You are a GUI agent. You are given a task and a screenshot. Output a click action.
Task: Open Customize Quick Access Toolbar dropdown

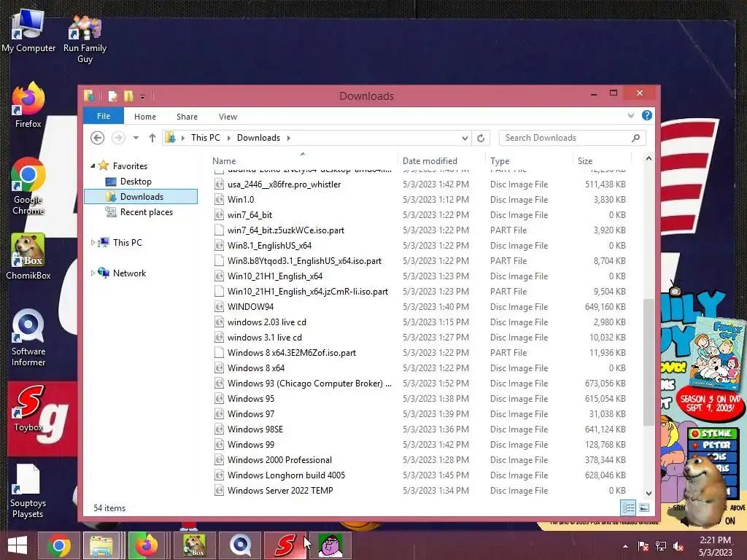pyautogui.click(x=142, y=97)
